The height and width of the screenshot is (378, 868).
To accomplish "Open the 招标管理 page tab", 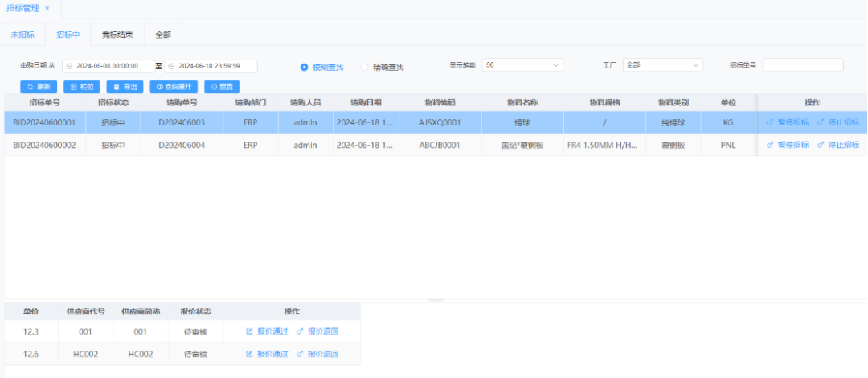I will pyautogui.click(x=23, y=8).
